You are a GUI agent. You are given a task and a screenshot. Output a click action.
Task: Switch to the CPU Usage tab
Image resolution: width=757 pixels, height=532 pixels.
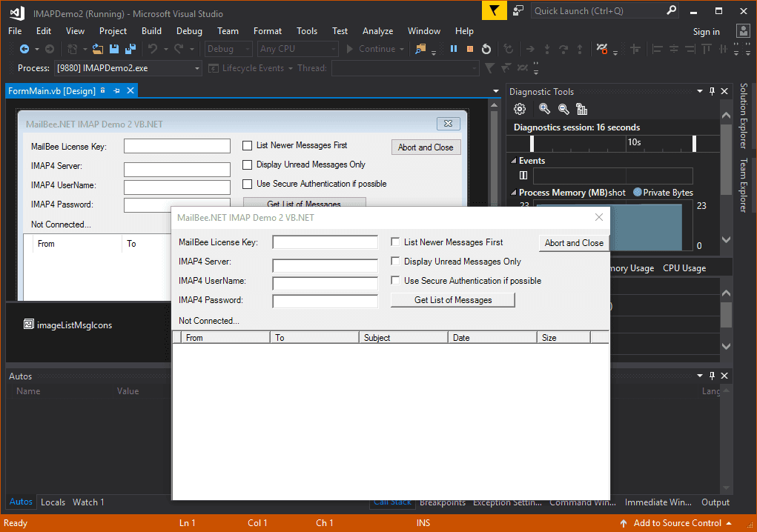pyautogui.click(x=684, y=268)
